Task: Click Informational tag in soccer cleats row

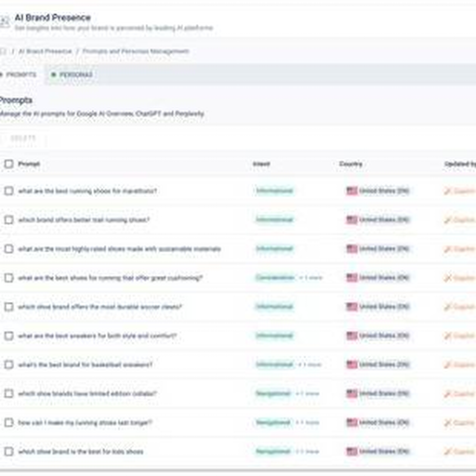Action: pos(274,307)
